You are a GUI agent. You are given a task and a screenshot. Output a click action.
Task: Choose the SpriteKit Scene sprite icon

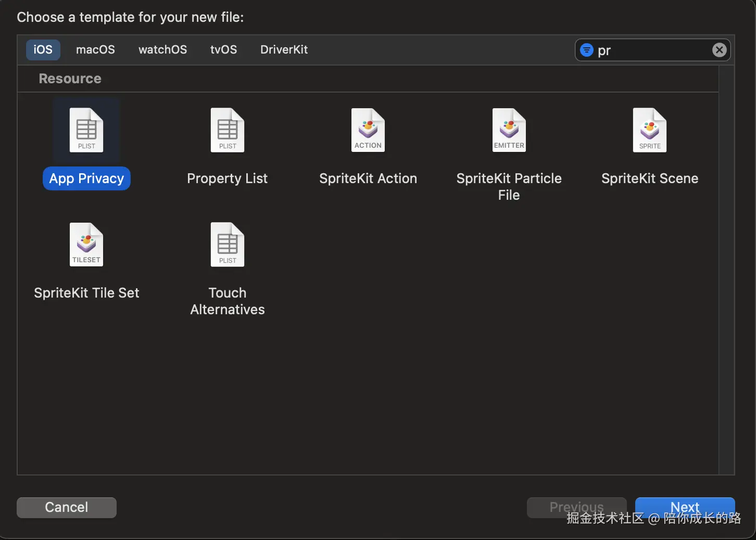[x=650, y=130]
